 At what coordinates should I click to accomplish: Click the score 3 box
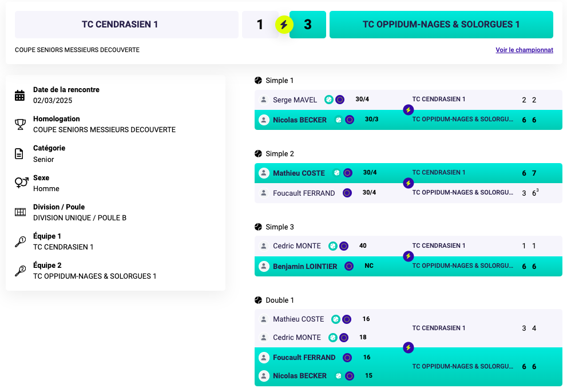point(308,25)
